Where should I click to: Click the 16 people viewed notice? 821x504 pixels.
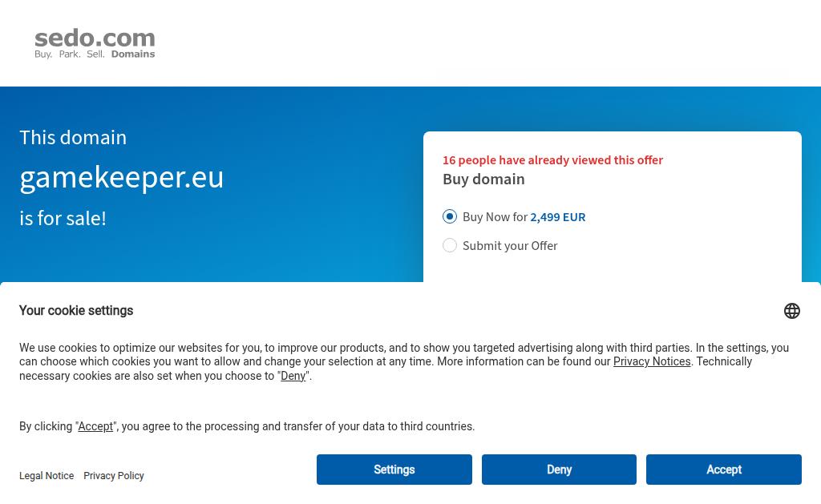pyautogui.click(x=552, y=160)
